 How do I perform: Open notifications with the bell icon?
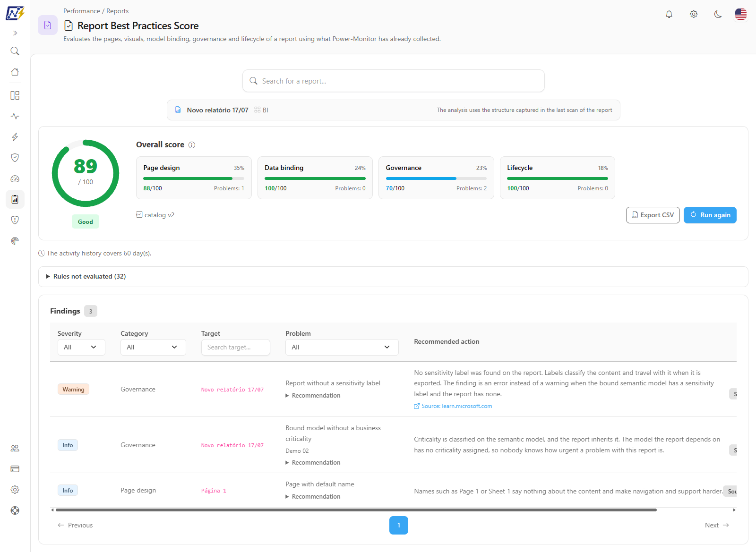[x=669, y=14]
